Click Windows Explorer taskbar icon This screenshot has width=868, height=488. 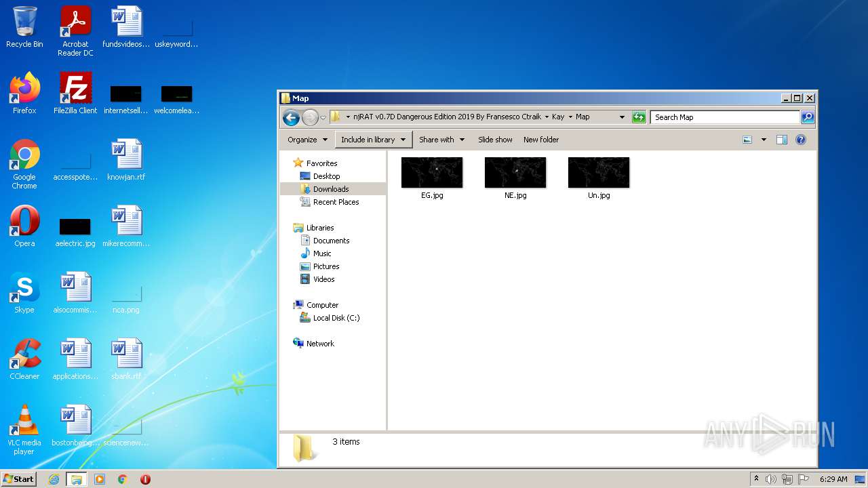pos(76,479)
